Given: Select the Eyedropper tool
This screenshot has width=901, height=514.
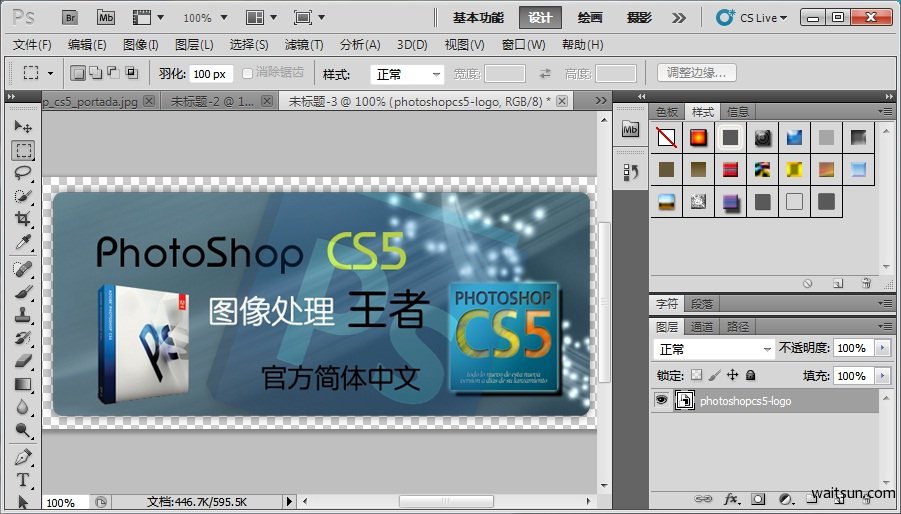Looking at the screenshot, I should tap(23, 242).
